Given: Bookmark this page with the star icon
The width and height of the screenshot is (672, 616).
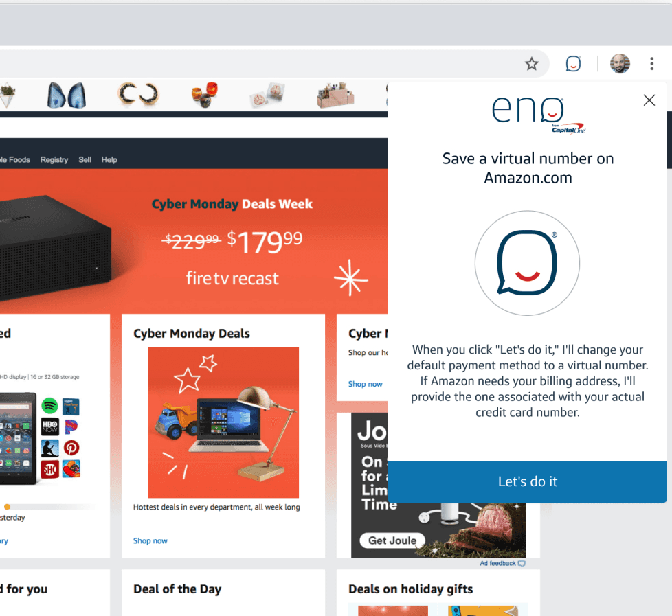Looking at the screenshot, I should [x=531, y=64].
